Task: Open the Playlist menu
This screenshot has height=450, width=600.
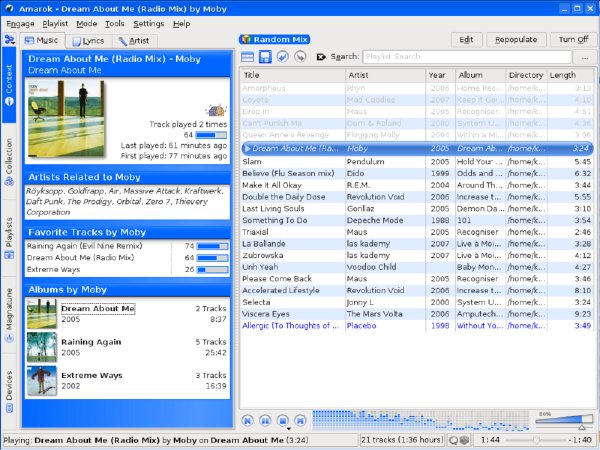Action: pyautogui.click(x=55, y=24)
